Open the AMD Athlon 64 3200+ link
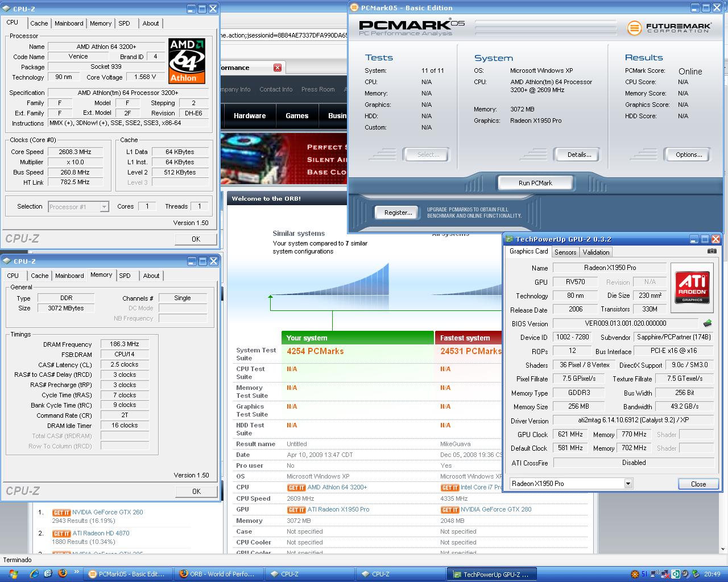This screenshot has width=728, height=582. coord(337,488)
